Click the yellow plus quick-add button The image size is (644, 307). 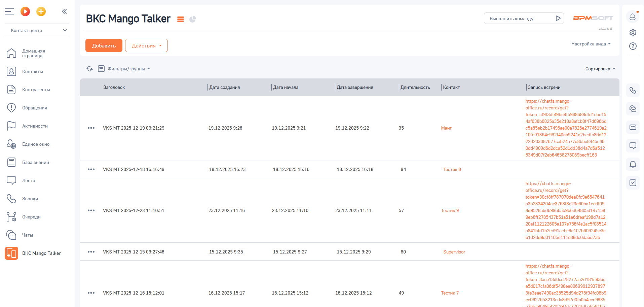pyautogui.click(x=41, y=11)
